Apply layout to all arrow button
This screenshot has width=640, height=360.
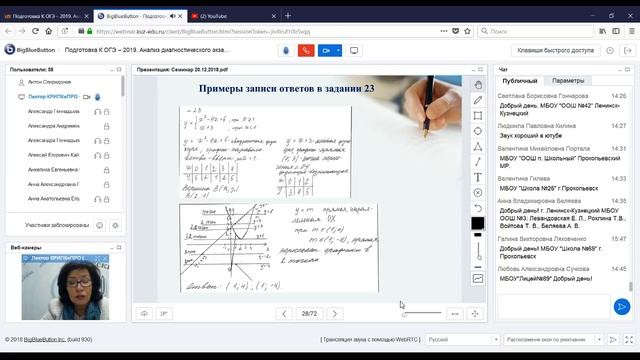pos(613,340)
